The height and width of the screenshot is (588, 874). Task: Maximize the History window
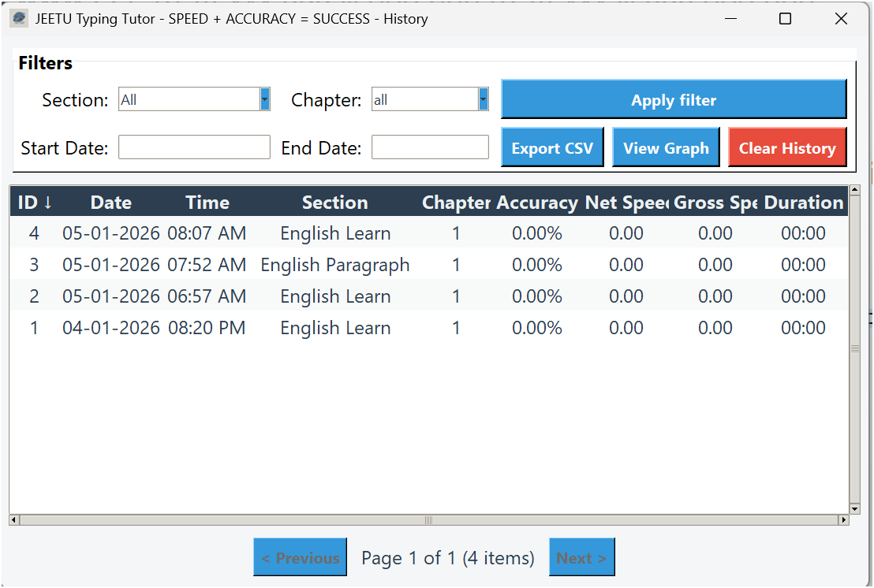[785, 19]
